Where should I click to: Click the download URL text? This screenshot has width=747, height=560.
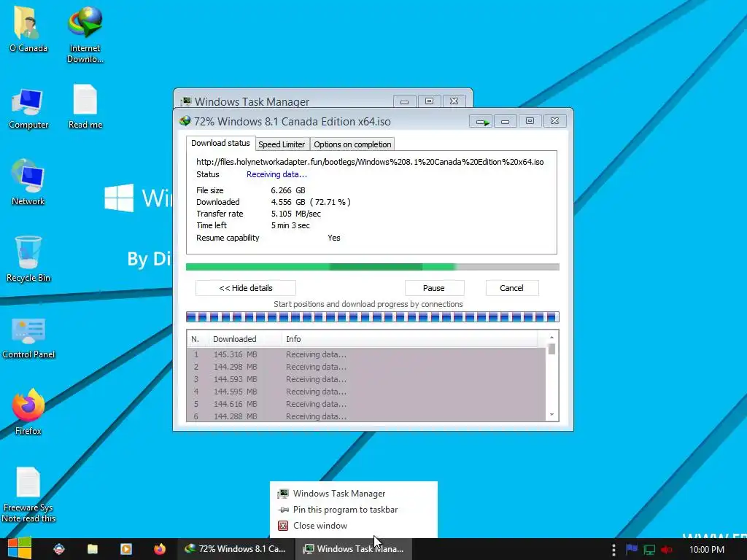370,162
